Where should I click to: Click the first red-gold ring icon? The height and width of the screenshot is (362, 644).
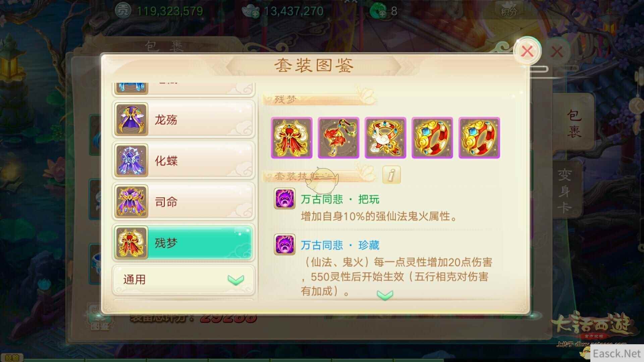tap(432, 138)
